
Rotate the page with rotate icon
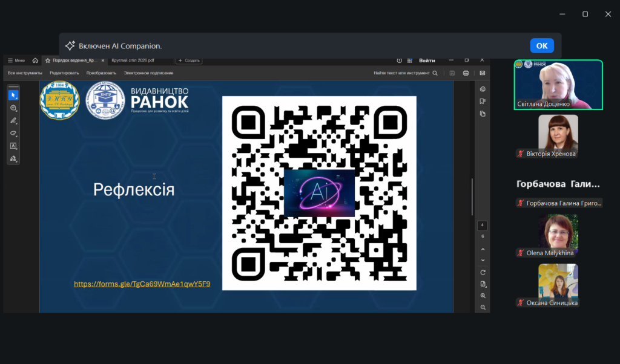point(483,272)
